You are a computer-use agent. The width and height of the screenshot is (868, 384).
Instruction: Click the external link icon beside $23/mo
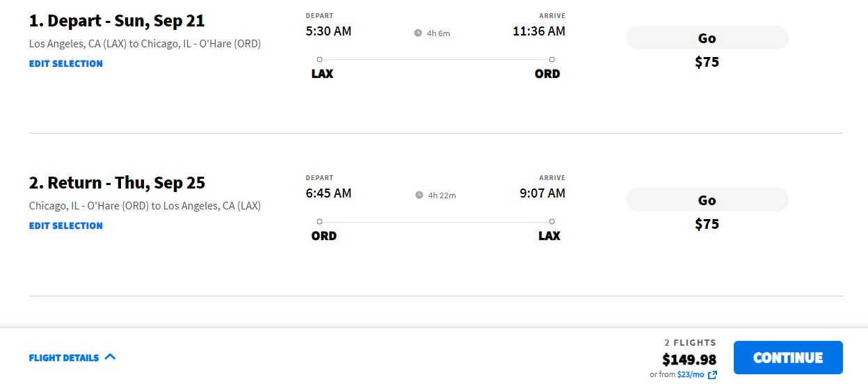pos(712,375)
